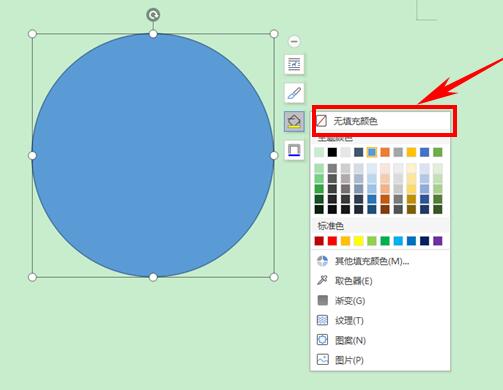Pick the light gray theme color swatch
Screen dimensions: 503x390
[x=345, y=152]
